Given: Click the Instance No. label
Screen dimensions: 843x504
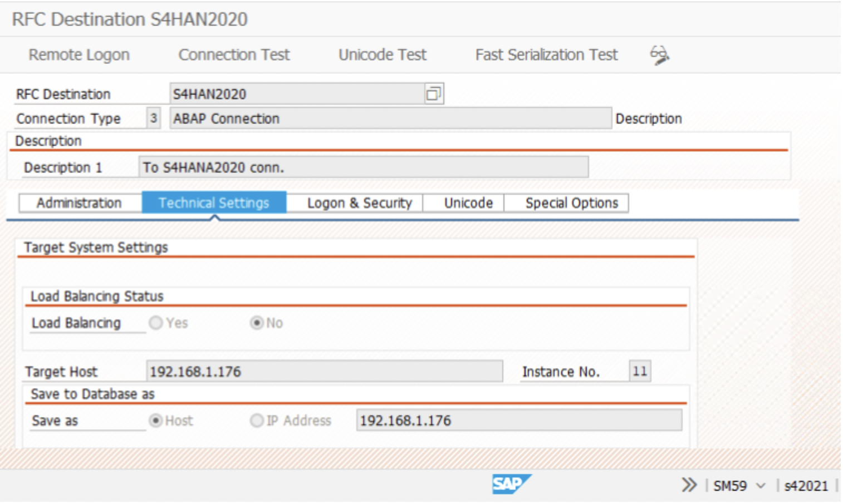Looking at the screenshot, I should 561,372.
